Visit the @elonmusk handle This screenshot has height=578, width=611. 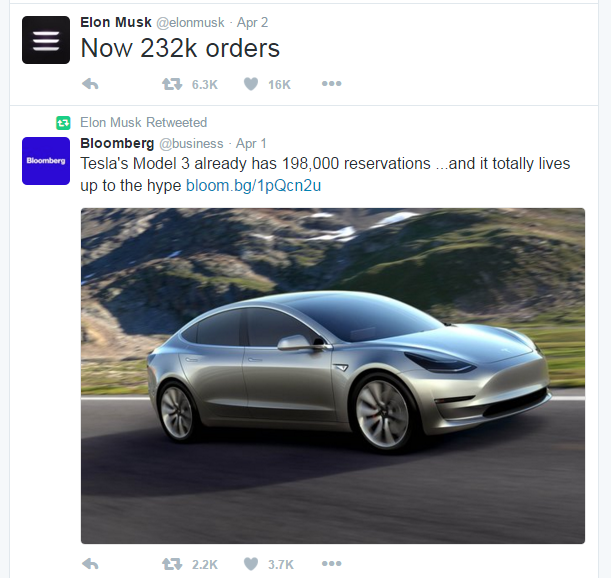click(x=190, y=23)
